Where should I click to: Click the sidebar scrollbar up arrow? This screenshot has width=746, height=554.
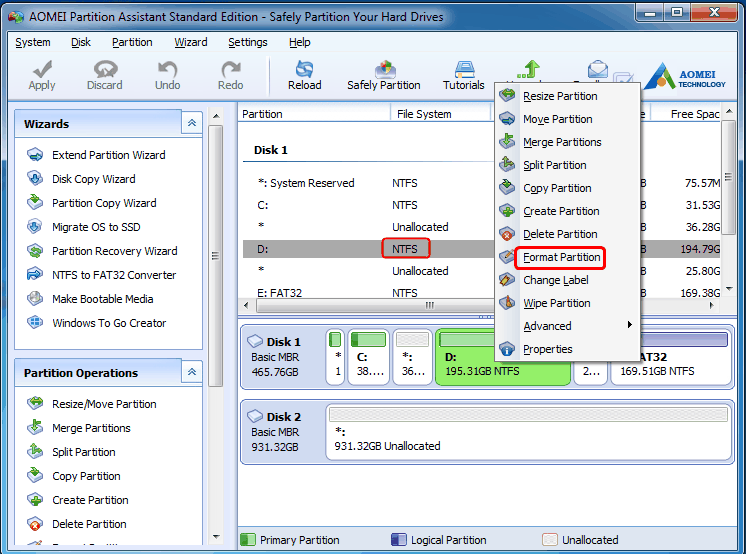[216, 116]
